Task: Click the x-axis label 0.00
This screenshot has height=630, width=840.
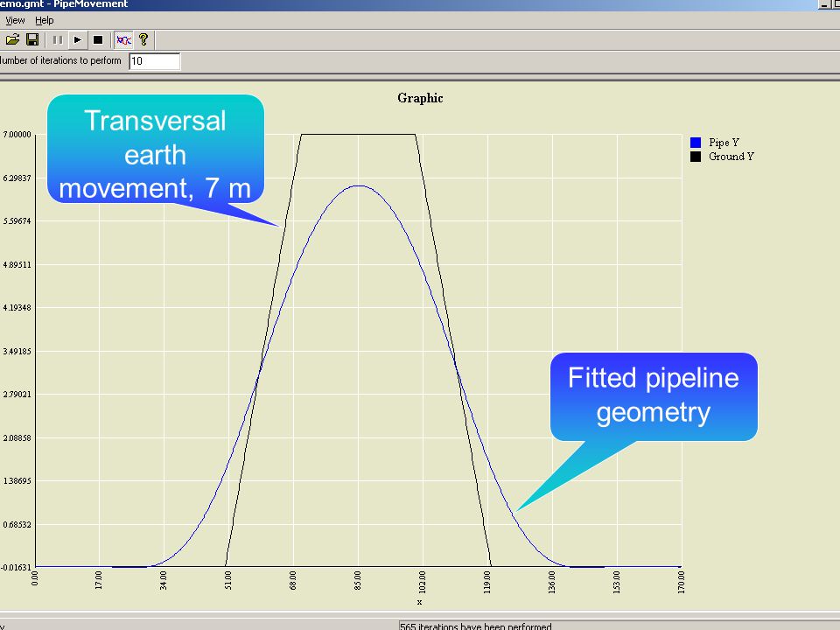Action: tap(35, 579)
